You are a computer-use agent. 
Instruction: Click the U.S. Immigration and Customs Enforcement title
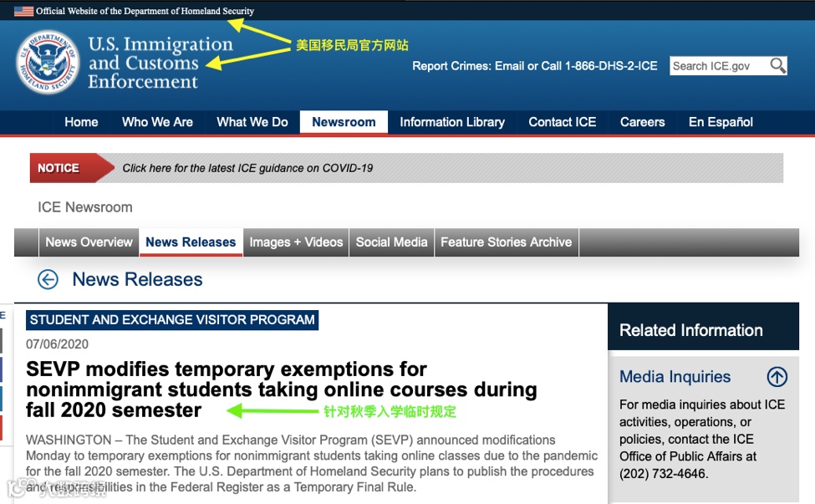[x=160, y=63]
